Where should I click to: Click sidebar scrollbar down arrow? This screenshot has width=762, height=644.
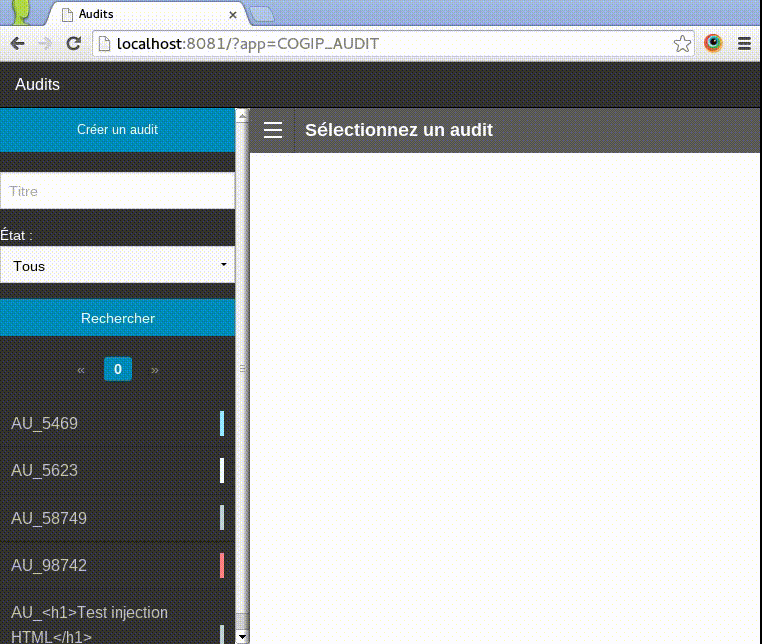242,636
